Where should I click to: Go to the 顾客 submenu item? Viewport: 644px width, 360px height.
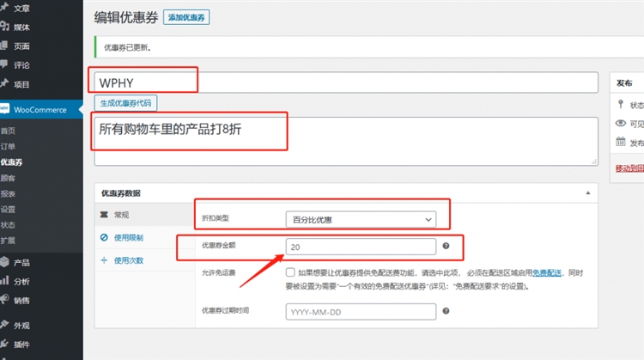coord(8,178)
